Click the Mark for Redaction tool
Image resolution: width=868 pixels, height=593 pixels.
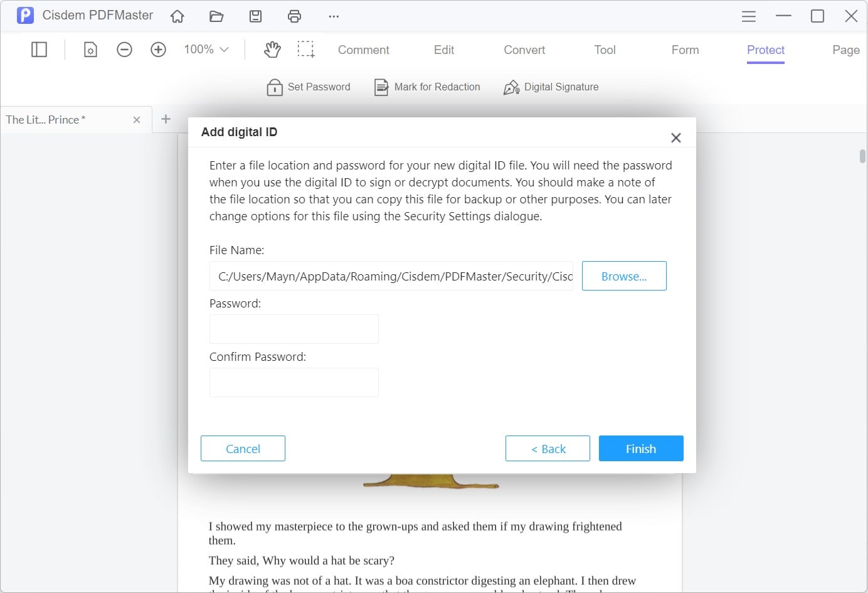(x=426, y=87)
